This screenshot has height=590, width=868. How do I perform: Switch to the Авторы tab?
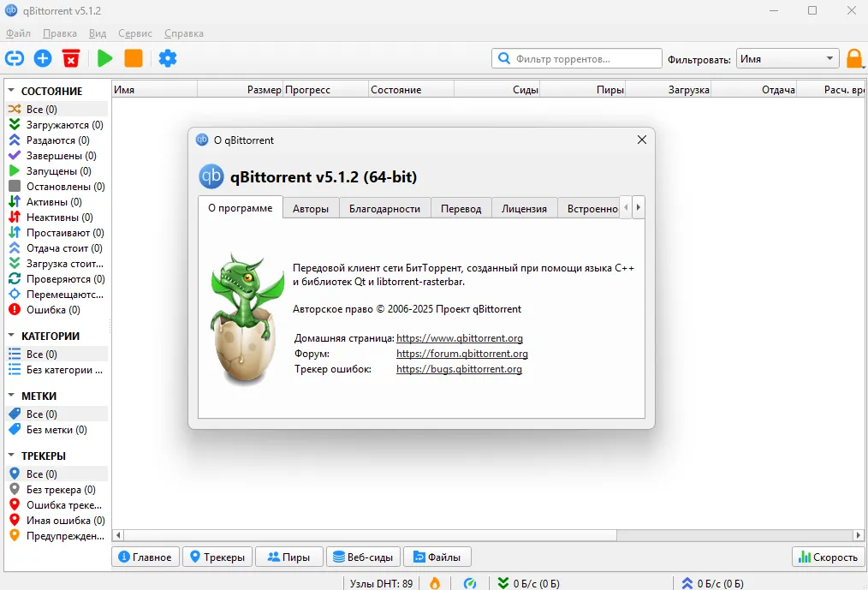(311, 208)
